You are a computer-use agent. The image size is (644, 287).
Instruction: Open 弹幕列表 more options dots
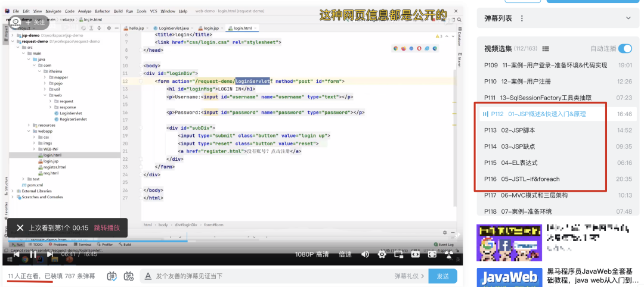pos(522,18)
